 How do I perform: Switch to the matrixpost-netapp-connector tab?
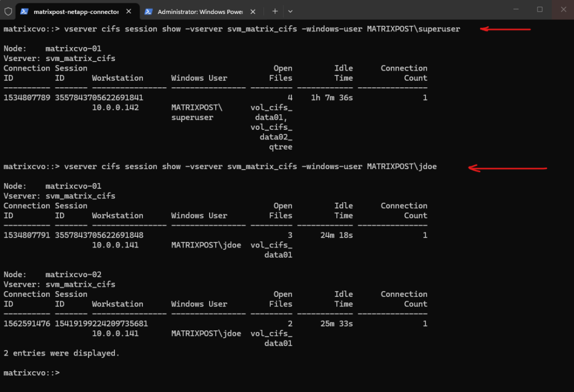pos(76,11)
